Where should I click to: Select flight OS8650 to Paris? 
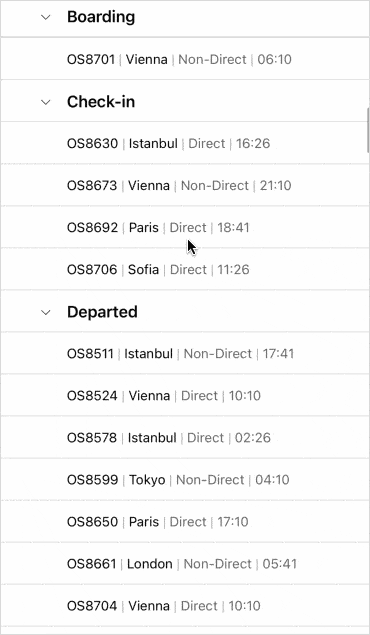point(185,522)
